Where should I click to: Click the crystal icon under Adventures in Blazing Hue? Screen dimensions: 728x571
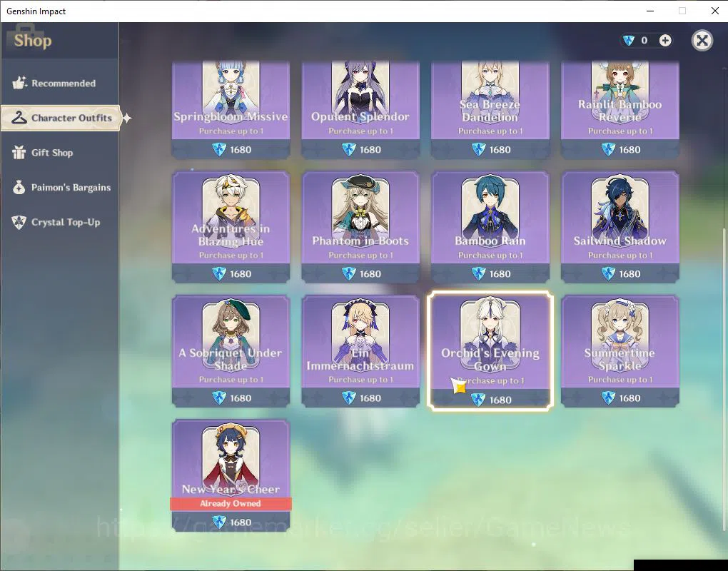click(x=219, y=274)
